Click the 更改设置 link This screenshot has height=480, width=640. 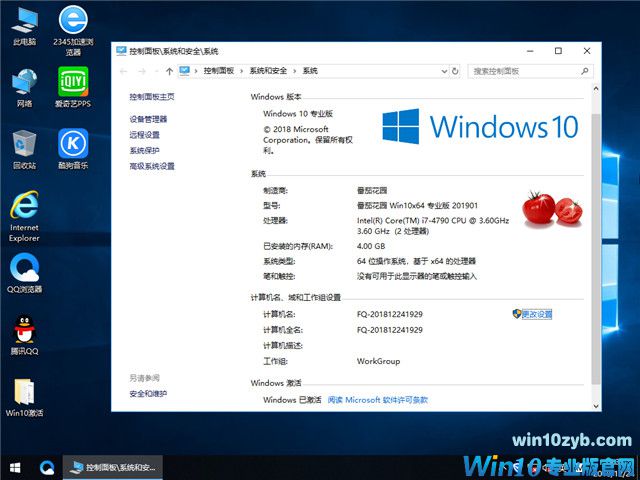click(537, 314)
